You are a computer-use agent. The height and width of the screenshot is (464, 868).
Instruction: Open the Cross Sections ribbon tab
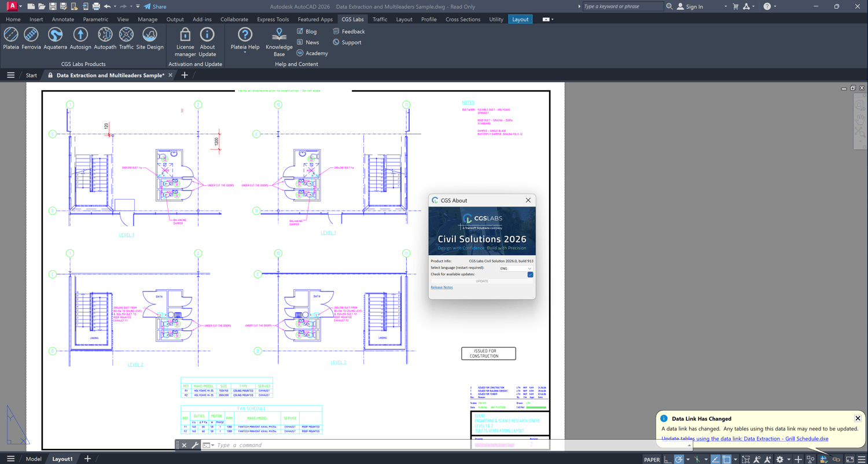(463, 19)
